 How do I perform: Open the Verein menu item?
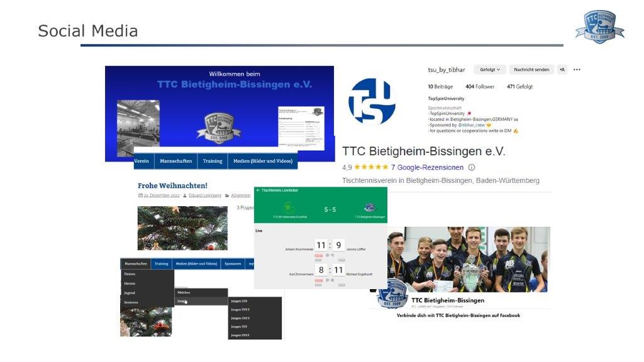pos(142,161)
